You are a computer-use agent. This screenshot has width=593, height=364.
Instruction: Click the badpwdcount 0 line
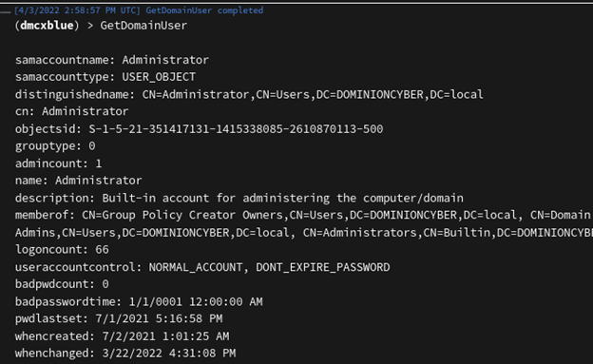point(62,284)
